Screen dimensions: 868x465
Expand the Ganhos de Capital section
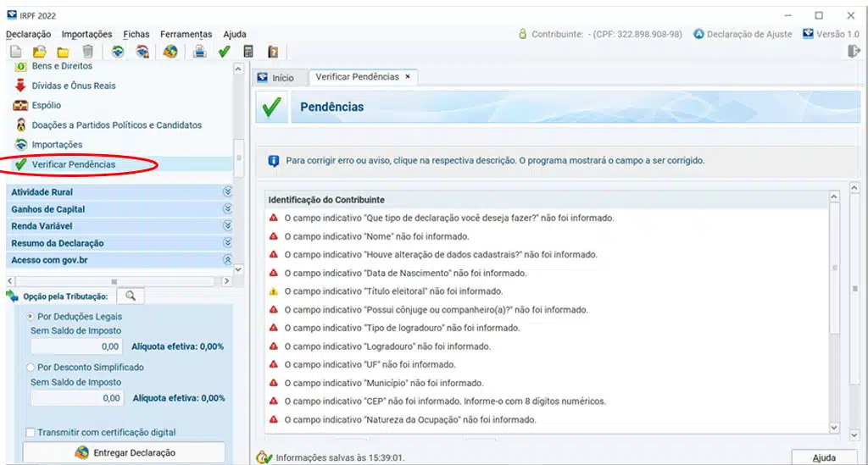pyautogui.click(x=226, y=209)
